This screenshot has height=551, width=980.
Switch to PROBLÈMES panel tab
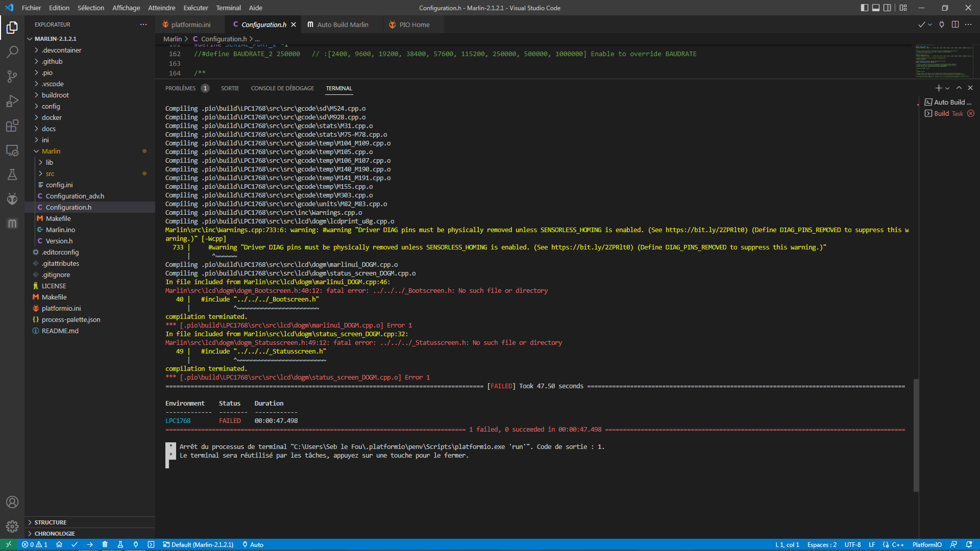click(187, 88)
